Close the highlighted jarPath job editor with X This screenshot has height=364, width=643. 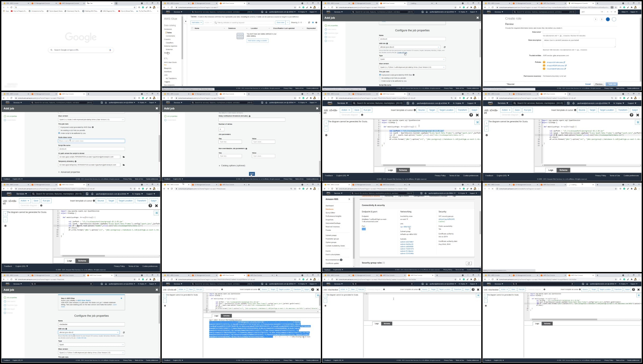(477, 115)
